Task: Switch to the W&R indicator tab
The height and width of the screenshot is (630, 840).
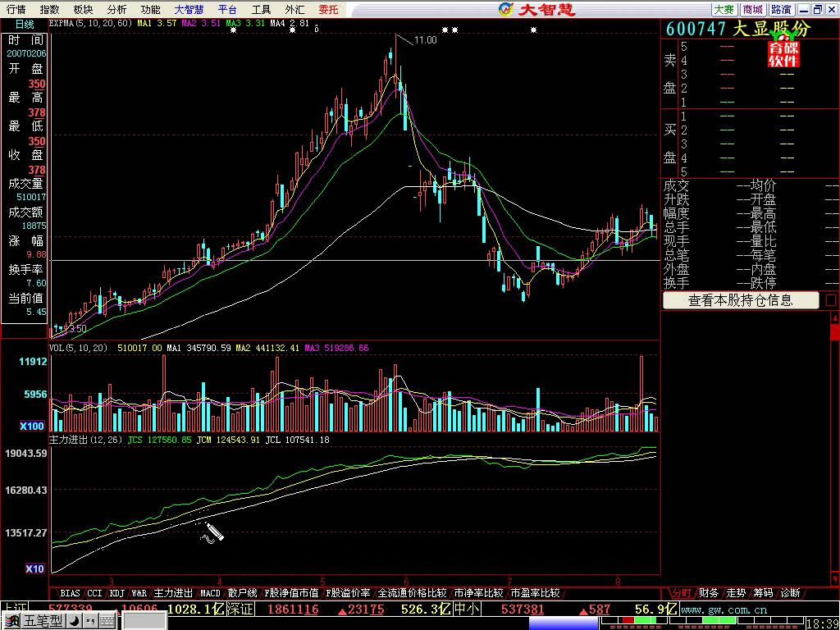Action: 139,593
